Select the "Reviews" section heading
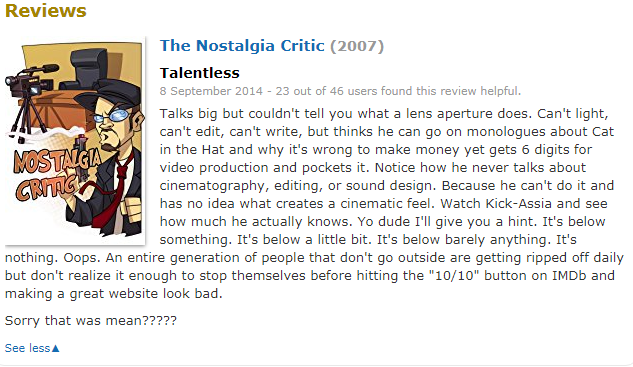 click(46, 10)
